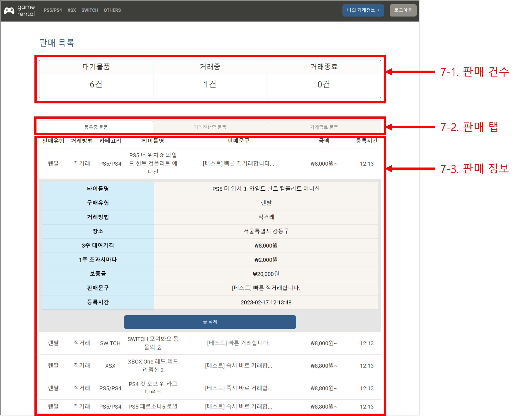This screenshot has width=532, height=416.
Task: Click the 로그아웃 button
Action: tap(403, 10)
